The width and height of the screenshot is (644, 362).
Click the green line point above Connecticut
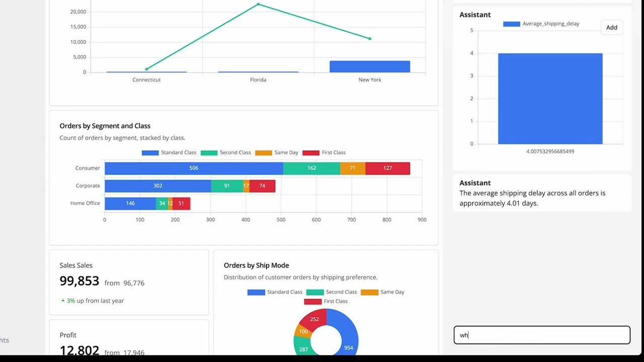(x=146, y=69)
